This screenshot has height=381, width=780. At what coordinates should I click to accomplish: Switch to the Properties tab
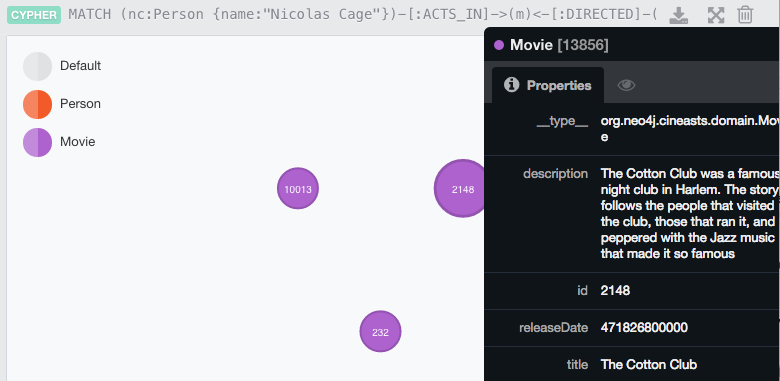(x=548, y=85)
